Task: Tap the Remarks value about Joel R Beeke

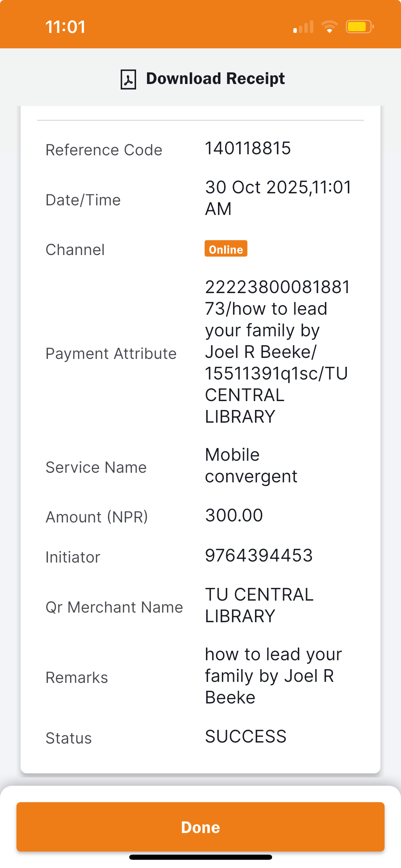Action: 273,676
